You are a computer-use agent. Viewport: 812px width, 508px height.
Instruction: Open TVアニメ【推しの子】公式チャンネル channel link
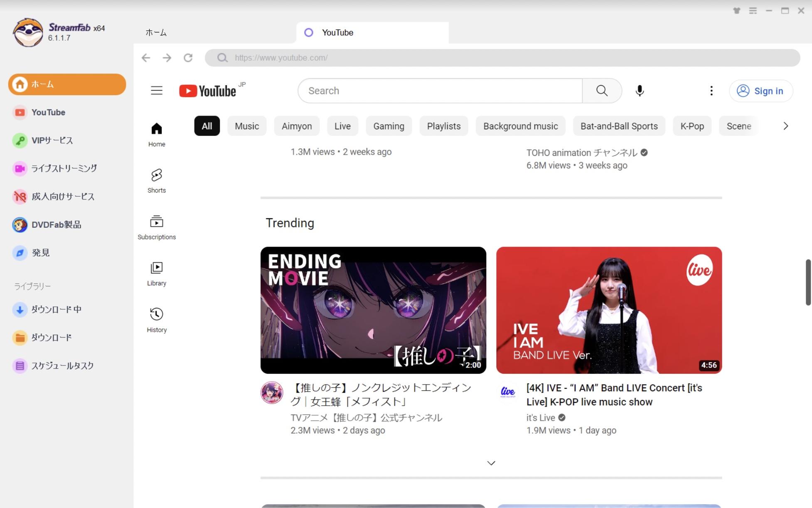tap(367, 418)
